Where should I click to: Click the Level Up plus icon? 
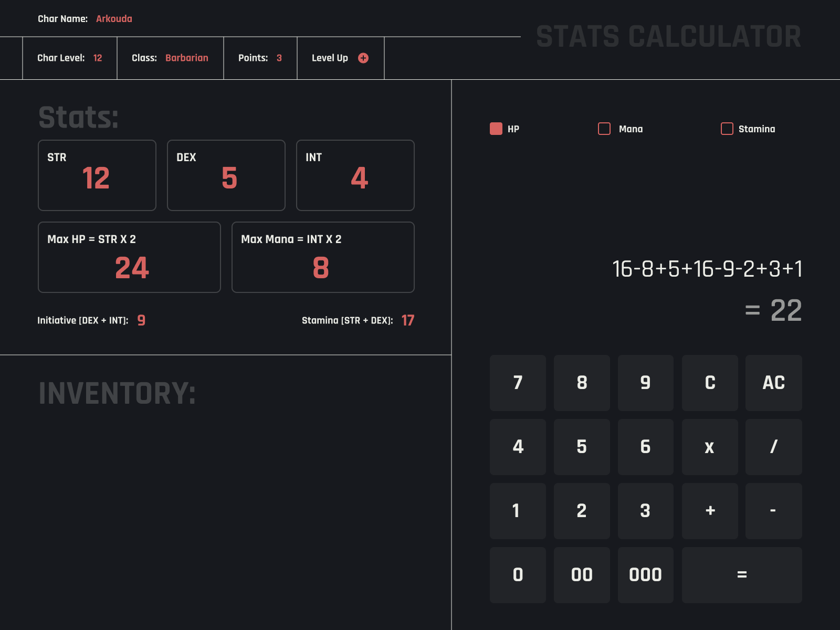coord(363,58)
